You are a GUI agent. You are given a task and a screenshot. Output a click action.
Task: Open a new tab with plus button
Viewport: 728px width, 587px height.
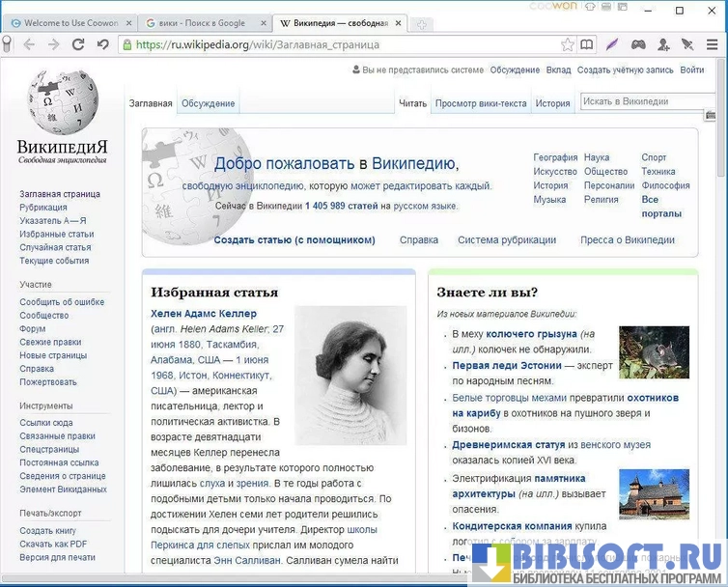(420, 23)
